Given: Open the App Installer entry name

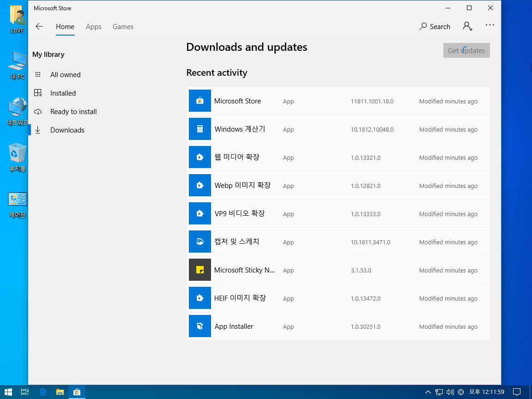Looking at the screenshot, I should pos(234,326).
